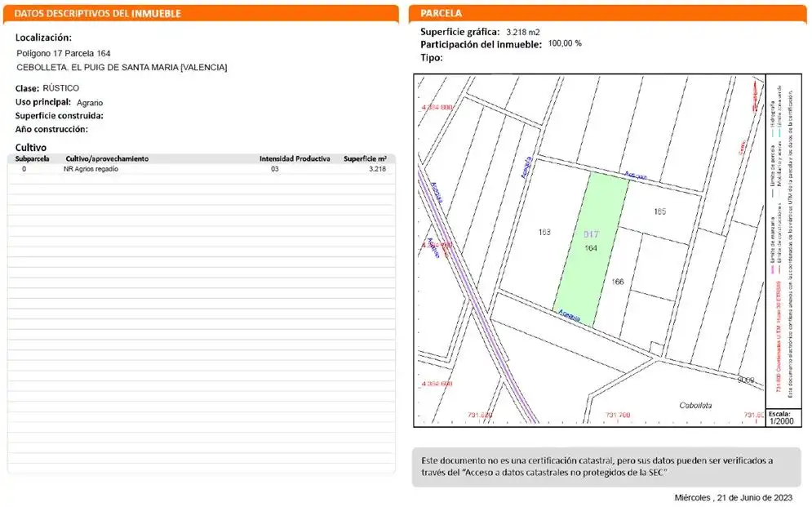
Task: Click the "Cebolleta" place name on the map
Action: pos(695,406)
